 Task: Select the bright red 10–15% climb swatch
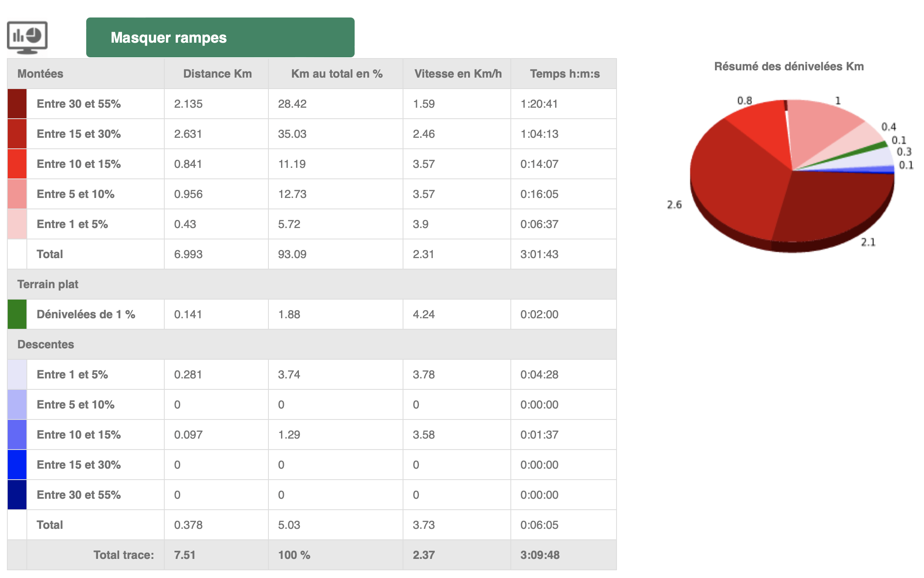17,164
